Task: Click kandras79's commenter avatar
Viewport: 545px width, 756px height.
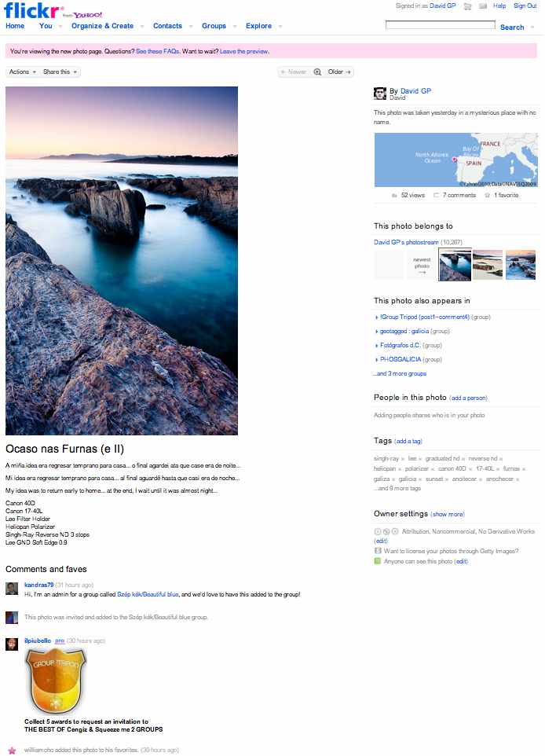Action: tap(12, 588)
